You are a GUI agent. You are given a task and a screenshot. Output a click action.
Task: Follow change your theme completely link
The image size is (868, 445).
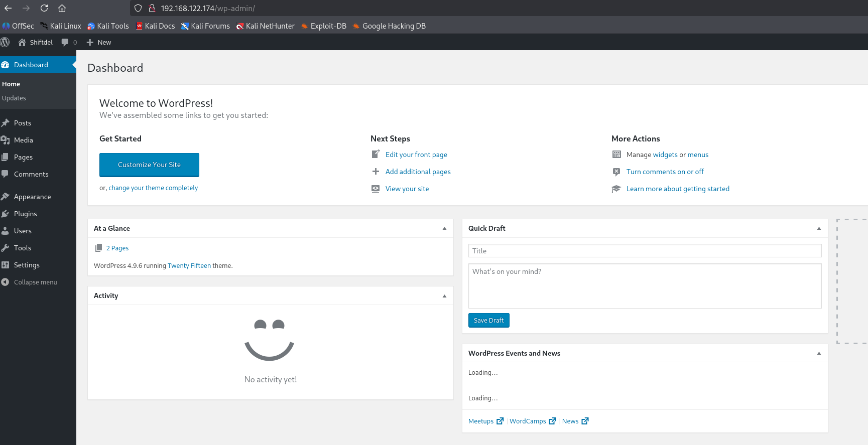coord(153,188)
